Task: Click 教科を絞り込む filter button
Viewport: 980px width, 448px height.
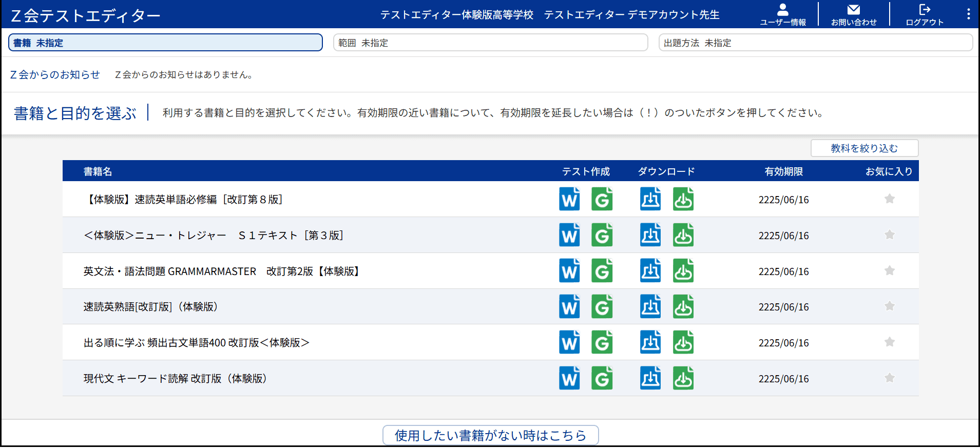Action: tap(864, 148)
